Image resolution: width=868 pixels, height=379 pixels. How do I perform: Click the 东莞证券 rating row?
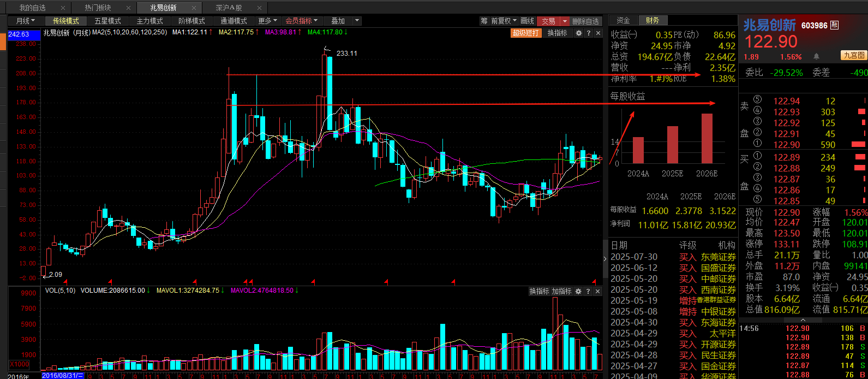click(673, 257)
